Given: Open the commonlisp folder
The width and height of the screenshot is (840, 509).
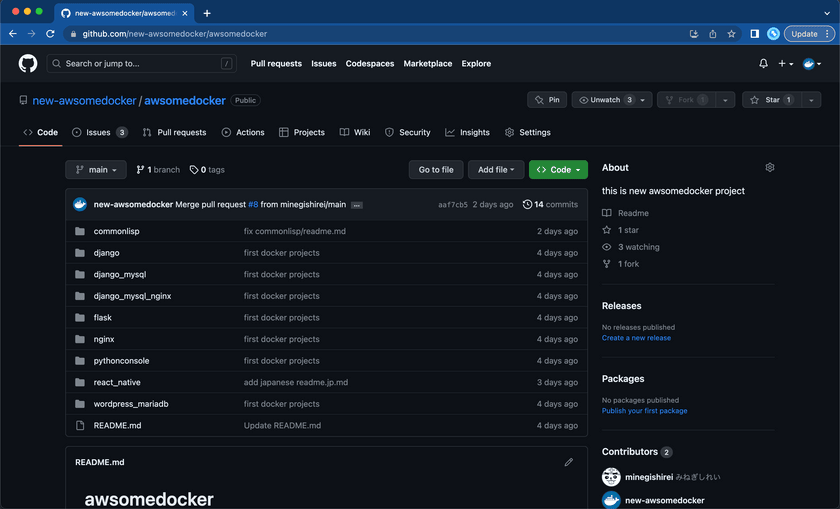Looking at the screenshot, I should tap(116, 231).
